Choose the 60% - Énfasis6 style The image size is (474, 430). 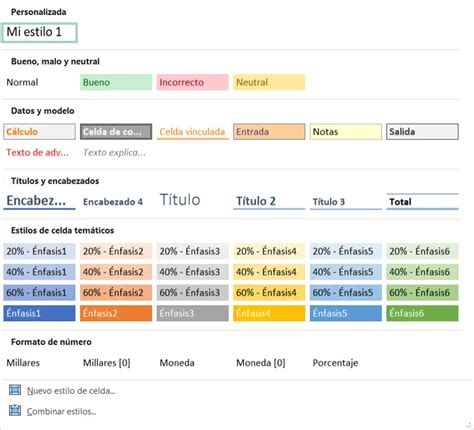[422, 292]
